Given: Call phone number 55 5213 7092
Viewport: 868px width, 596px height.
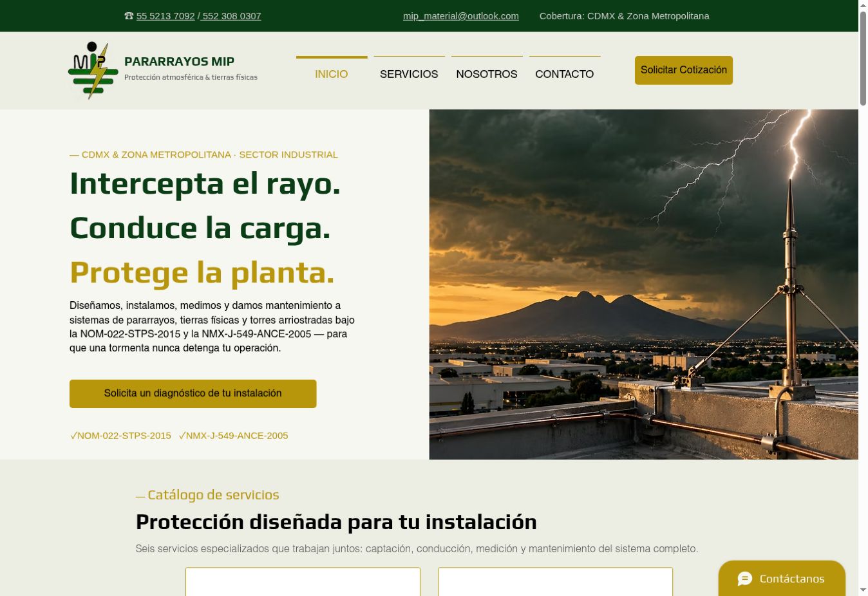Looking at the screenshot, I should point(165,16).
